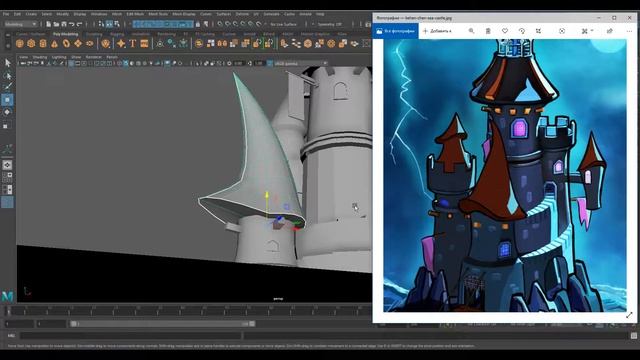
Task: Create a polygon sphere from the shelf
Action: 20,44
